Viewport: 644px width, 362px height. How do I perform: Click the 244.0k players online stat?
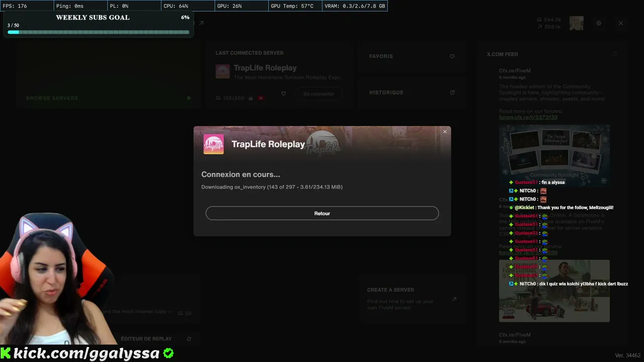coord(549,20)
